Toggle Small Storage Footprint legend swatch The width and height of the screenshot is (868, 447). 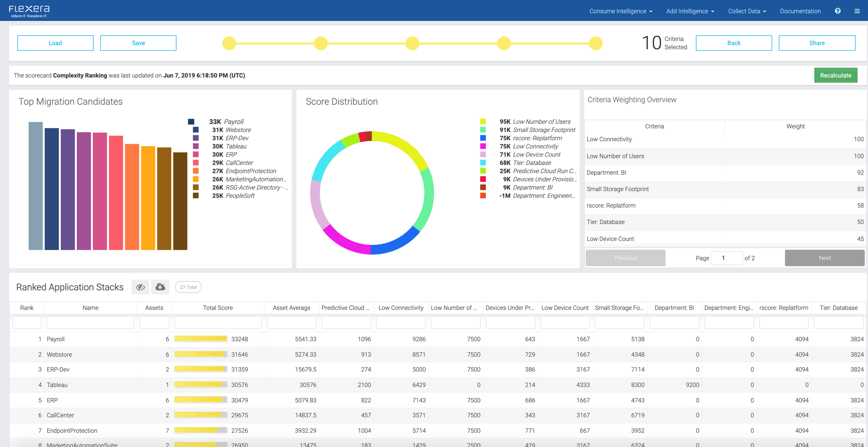(483, 130)
